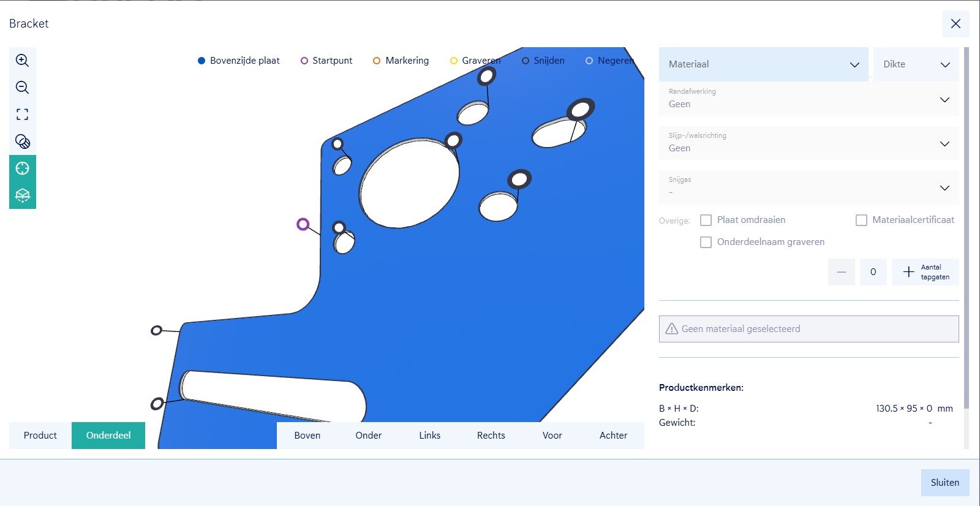Screen dimensions: 980x506
Task: Expand the Dikte dropdown
Action: [x=916, y=64]
